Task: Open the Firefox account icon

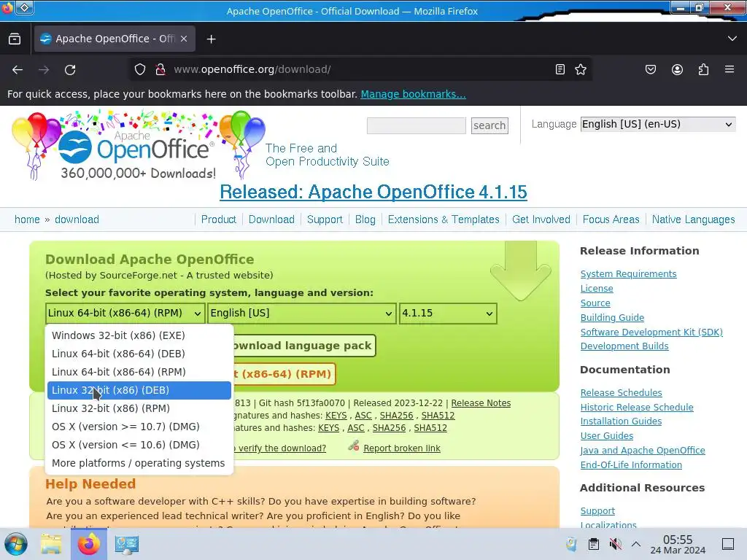Action: pyautogui.click(x=677, y=69)
